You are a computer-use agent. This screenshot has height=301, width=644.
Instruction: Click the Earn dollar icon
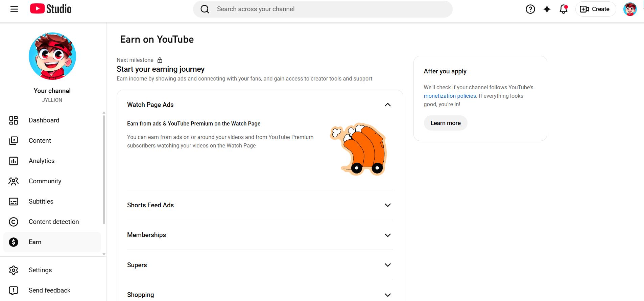click(14, 242)
